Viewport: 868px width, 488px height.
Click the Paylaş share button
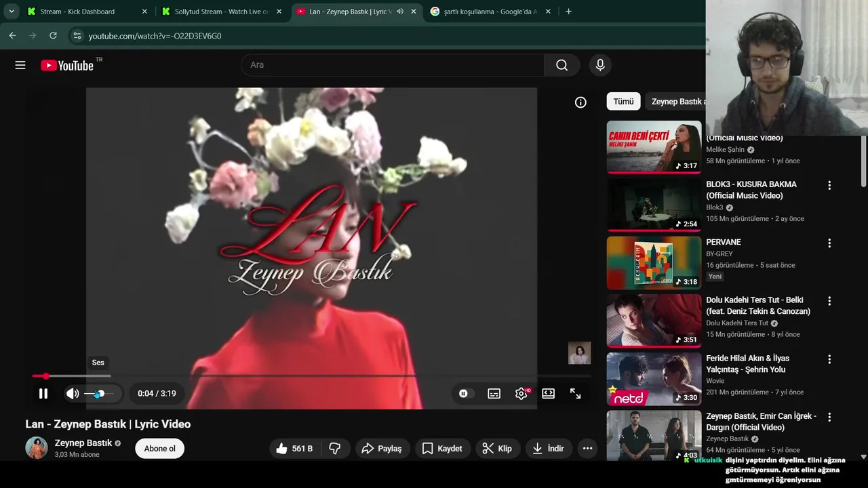[382, 448]
